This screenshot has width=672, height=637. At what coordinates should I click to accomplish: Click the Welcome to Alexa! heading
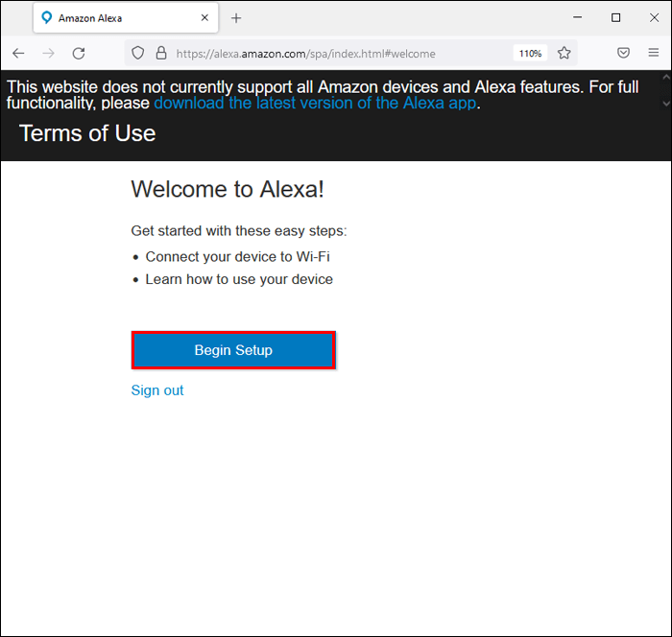coord(228,189)
